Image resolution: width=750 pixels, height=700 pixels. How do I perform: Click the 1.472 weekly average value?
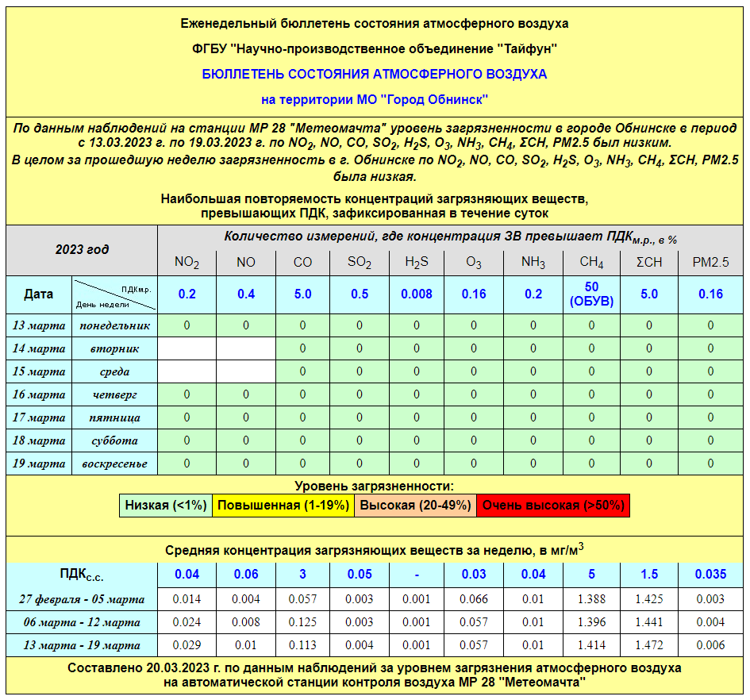[649, 645]
